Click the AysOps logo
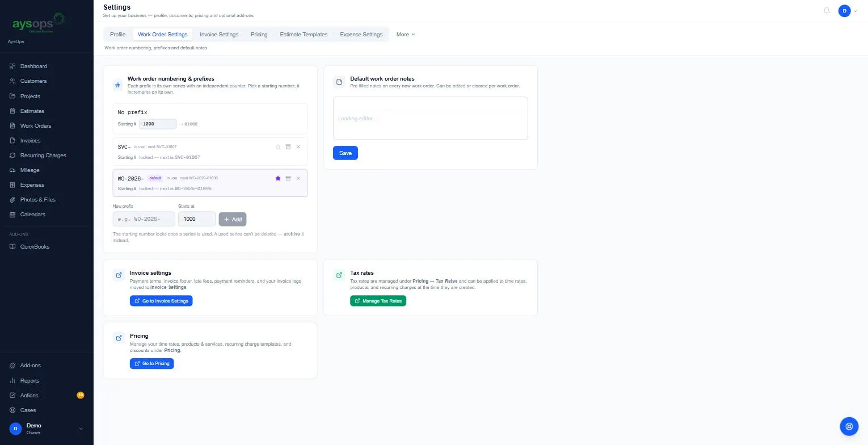 click(39, 23)
